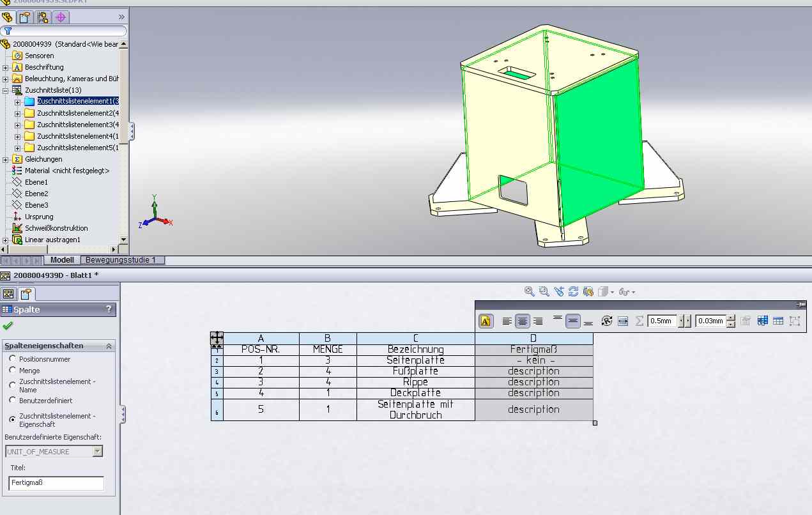Click the 3D drawing view icon
The image size is (812, 515).
click(588, 291)
